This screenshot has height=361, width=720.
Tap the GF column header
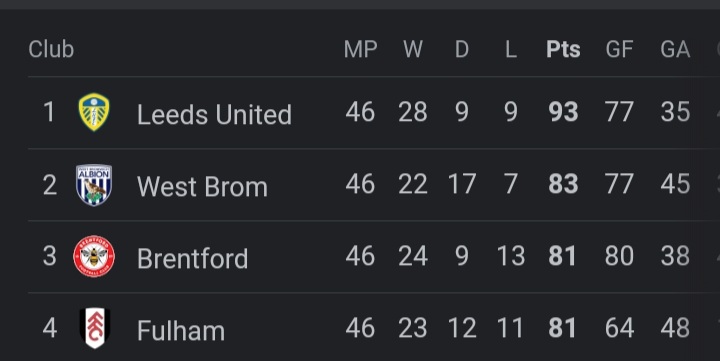pyautogui.click(x=619, y=49)
